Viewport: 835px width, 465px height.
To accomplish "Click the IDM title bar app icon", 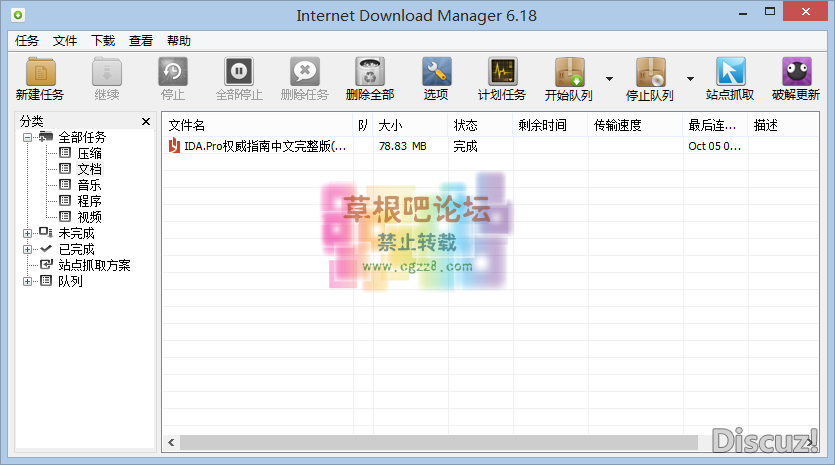I will click(18, 15).
